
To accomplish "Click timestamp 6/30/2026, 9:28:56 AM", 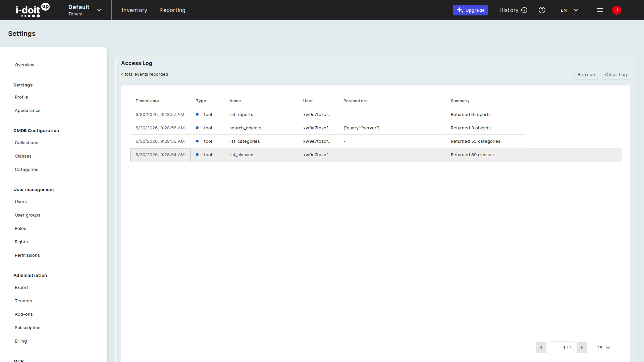I will 160,128.
